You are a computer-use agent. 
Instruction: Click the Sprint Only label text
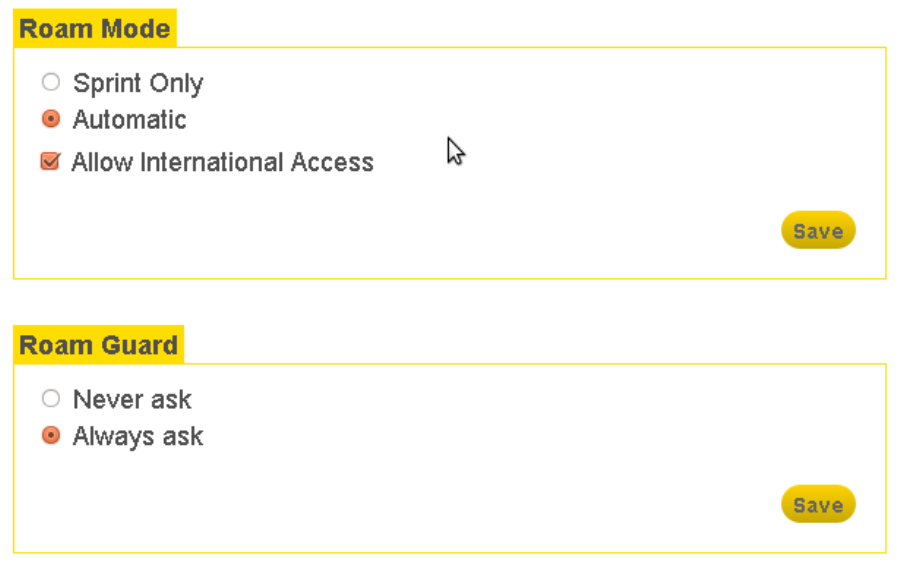[138, 83]
